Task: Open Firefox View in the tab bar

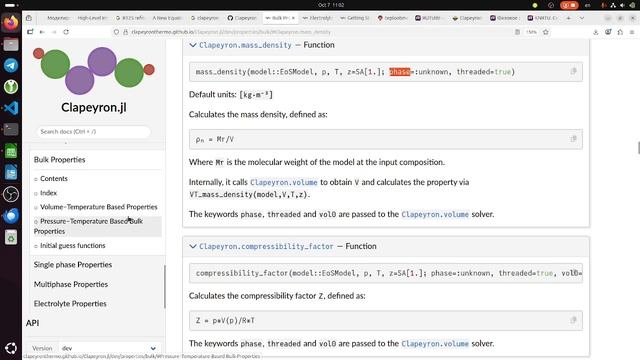Action: 29,18
